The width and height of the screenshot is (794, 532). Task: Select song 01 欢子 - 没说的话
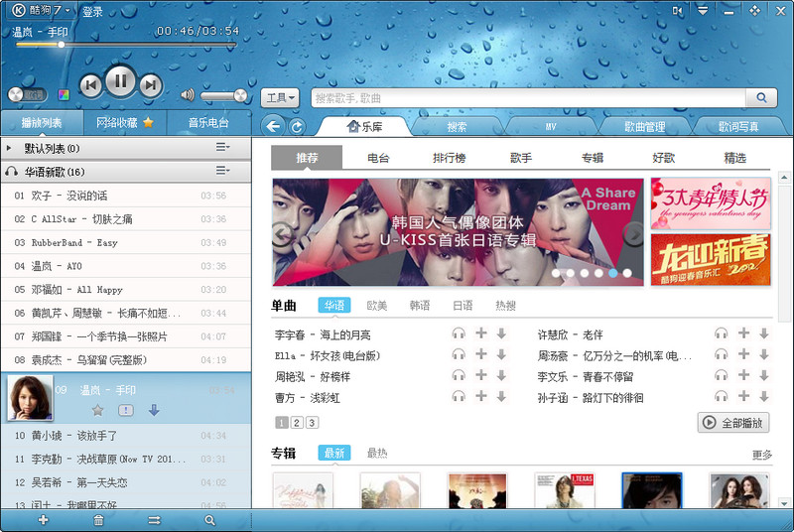(126, 196)
